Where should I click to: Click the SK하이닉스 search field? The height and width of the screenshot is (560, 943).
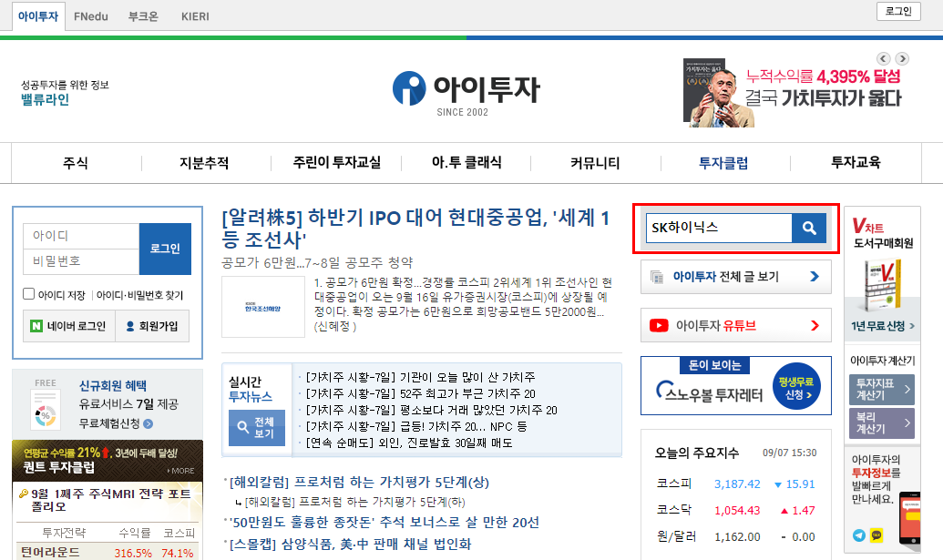pos(719,228)
